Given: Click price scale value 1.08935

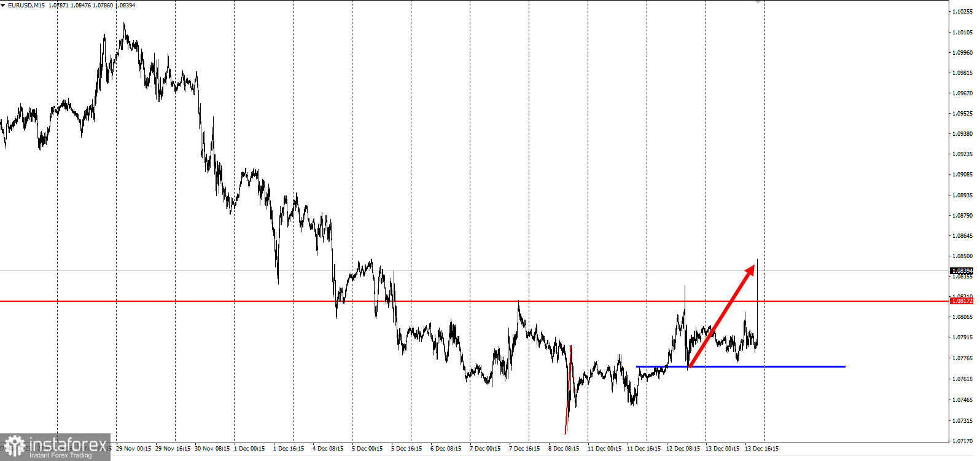Looking at the screenshot, I should tap(963, 195).
